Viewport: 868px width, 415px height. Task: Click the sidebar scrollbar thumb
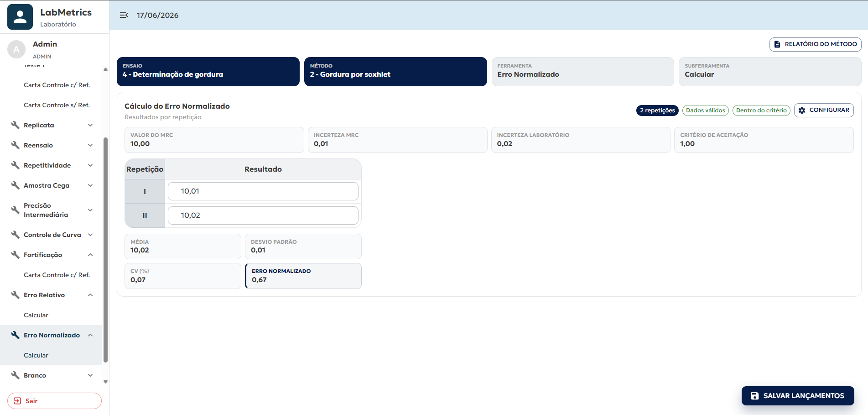106,250
